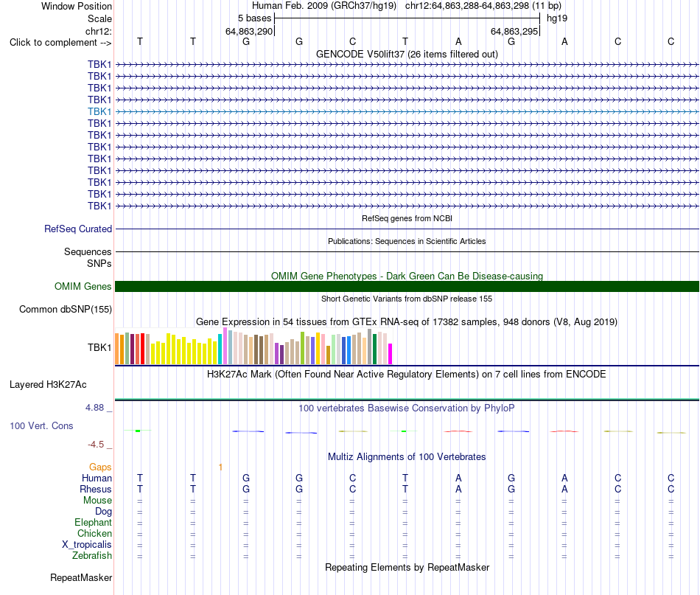Open 'Publications: Sequences in Scientific Articles' title
The image size is (700, 595).
tap(407, 241)
